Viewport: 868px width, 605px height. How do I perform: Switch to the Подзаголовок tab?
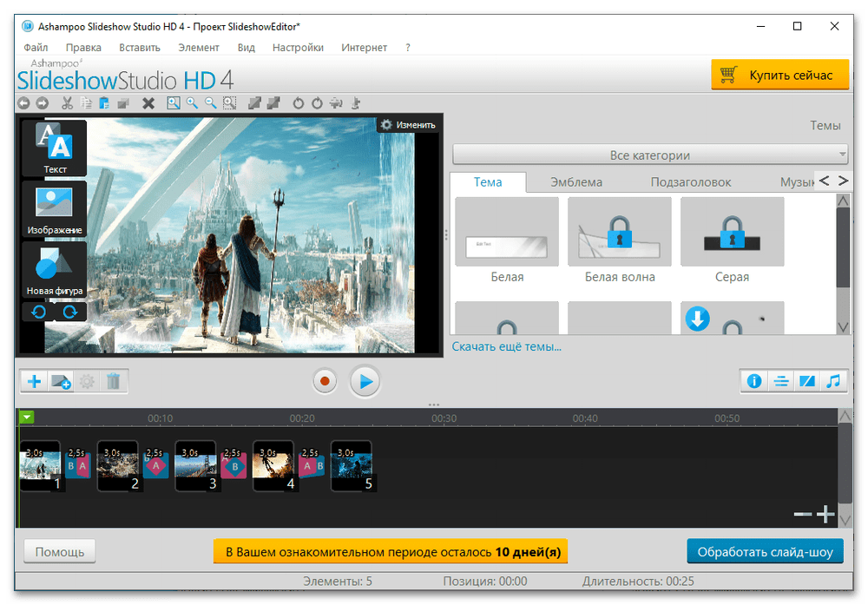[691, 182]
